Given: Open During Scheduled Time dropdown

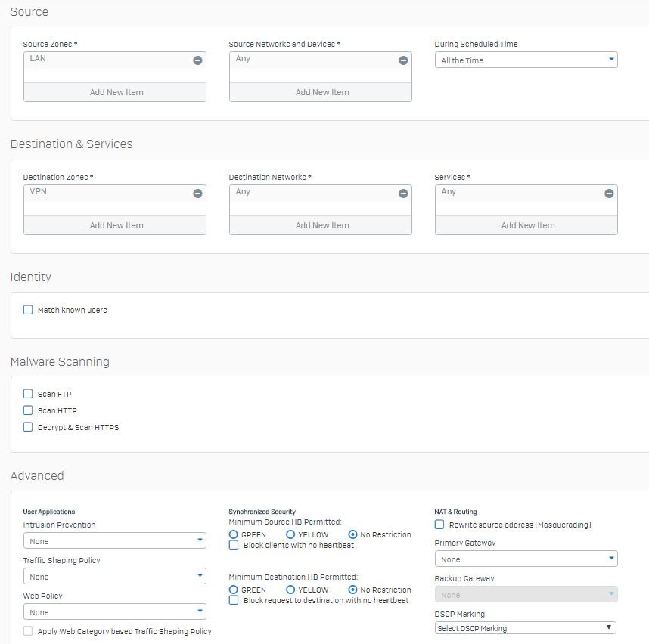Looking at the screenshot, I should pos(526,60).
